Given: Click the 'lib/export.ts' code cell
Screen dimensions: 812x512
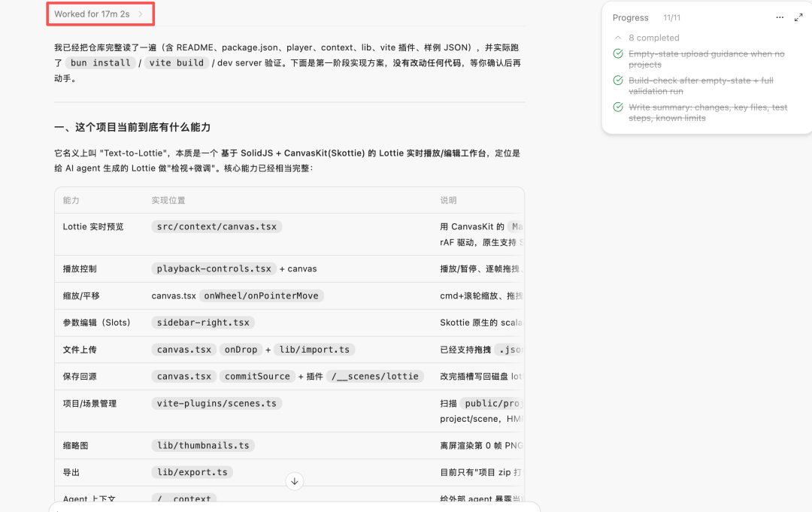Looking at the screenshot, I should pyautogui.click(x=192, y=472).
